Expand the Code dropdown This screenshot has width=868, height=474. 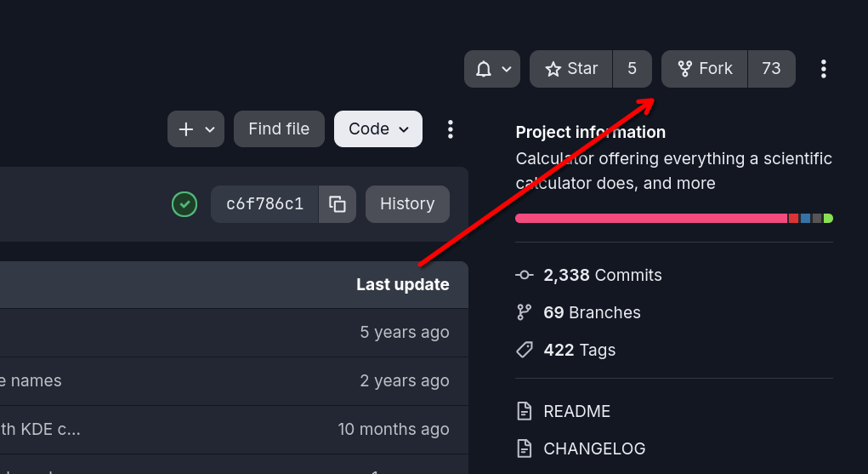[x=378, y=129]
